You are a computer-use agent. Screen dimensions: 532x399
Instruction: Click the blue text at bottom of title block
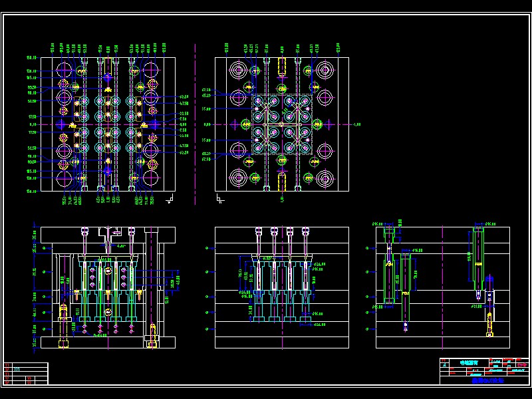tap(488, 380)
